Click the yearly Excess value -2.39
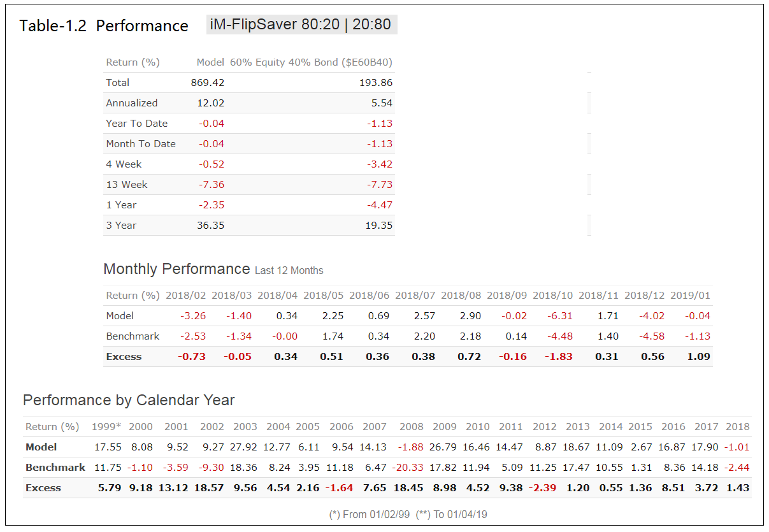This screenshot has height=532, width=769. click(x=543, y=488)
